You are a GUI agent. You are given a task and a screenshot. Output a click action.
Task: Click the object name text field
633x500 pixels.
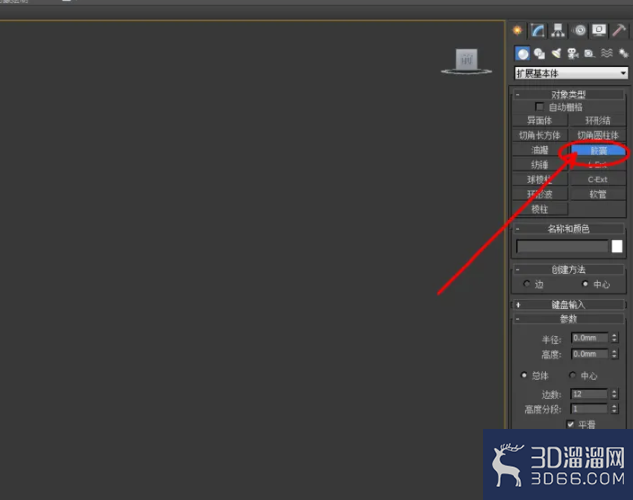[562, 246]
